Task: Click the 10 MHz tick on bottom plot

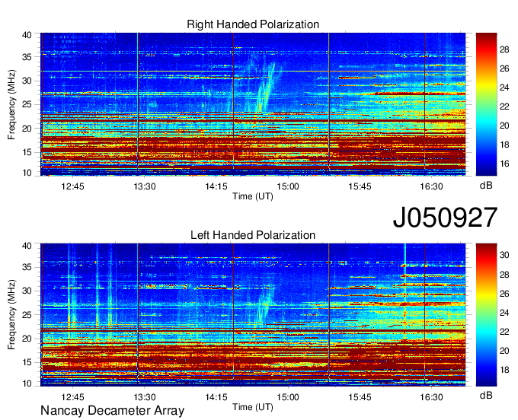Action: click(x=27, y=383)
